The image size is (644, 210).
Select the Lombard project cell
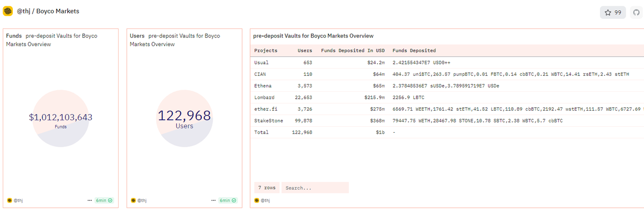pos(264,98)
